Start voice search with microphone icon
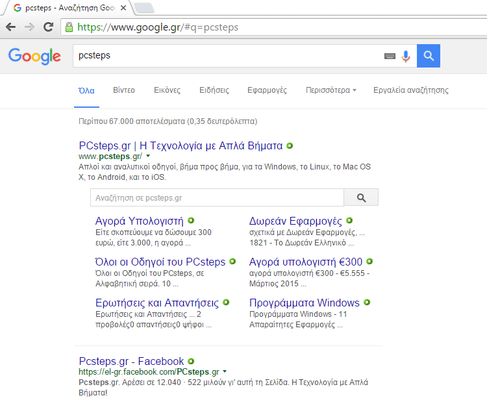Viewport: 487px width, 400px height. point(406,56)
